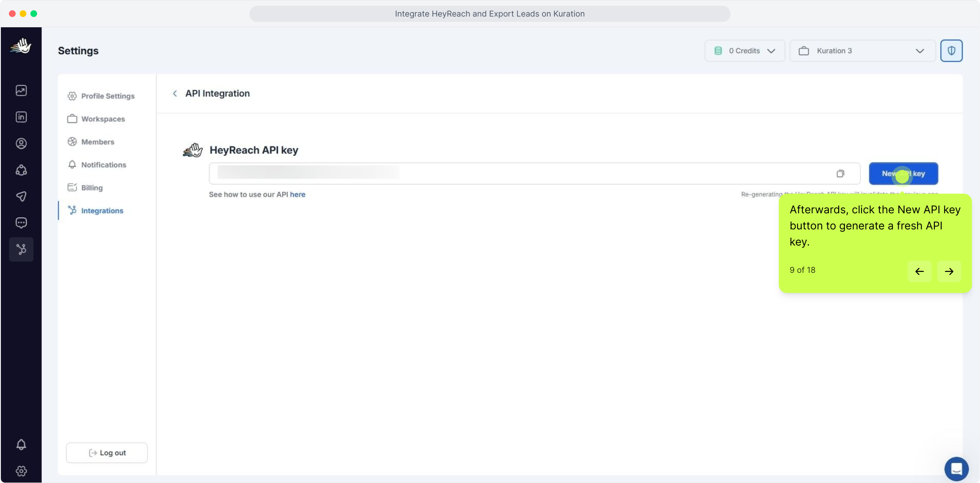Open the Kuration 3 workspace selector
Viewport: 980px width, 483px height.
[x=862, y=51]
